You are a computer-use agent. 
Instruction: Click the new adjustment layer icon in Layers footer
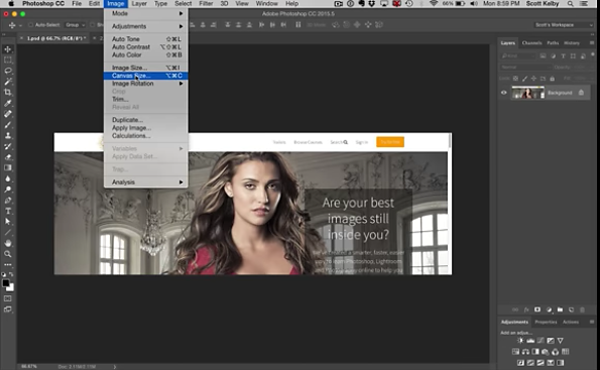click(x=549, y=310)
